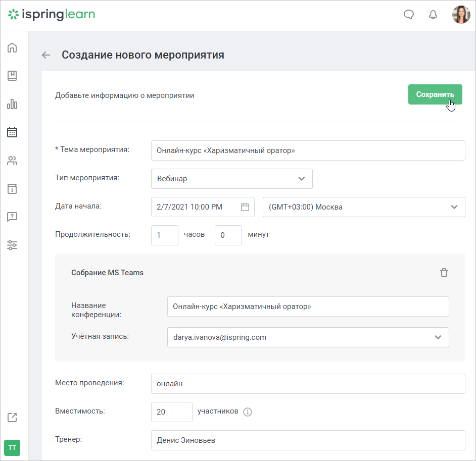Click the green TT badge in sidebar
Screen dimensions: 476x461
click(12, 448)
